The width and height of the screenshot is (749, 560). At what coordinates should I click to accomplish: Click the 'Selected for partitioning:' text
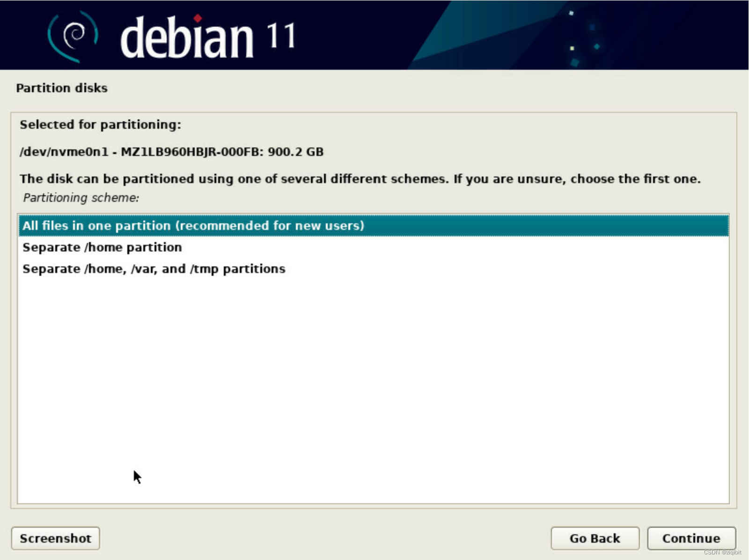[100, 125]
